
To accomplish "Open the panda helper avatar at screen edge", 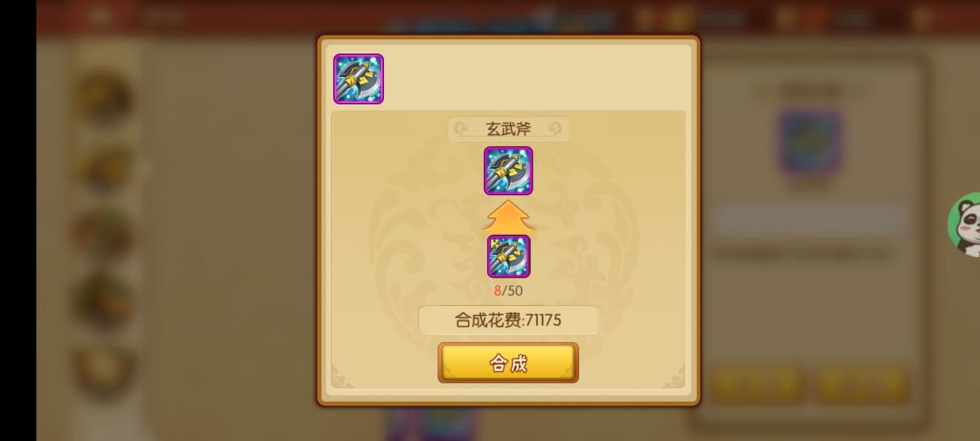I will (x=965, y=225).
